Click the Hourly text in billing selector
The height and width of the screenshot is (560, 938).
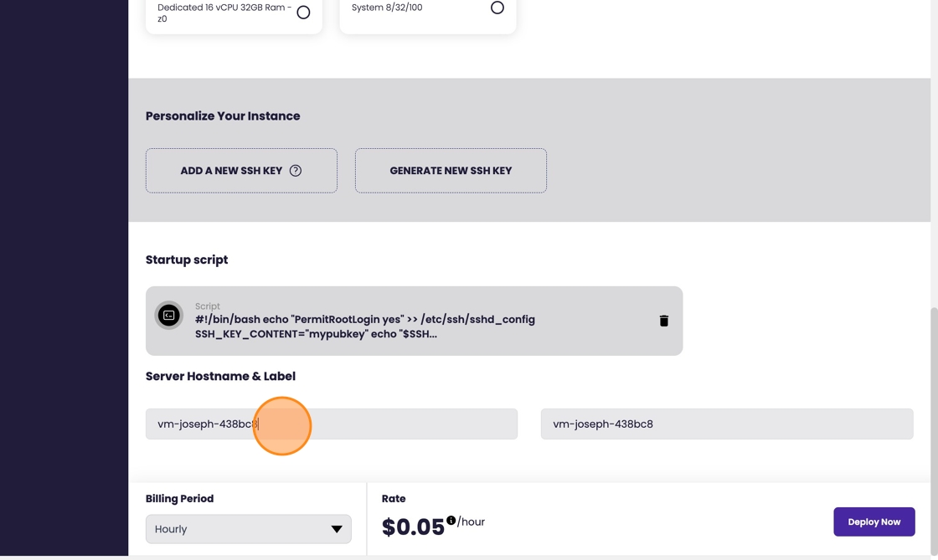(x=171, y=529)
